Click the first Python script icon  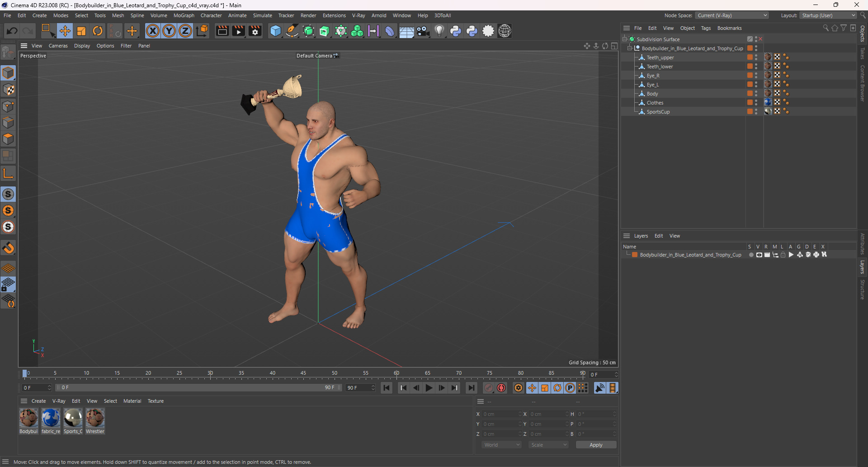click(456, 31)
